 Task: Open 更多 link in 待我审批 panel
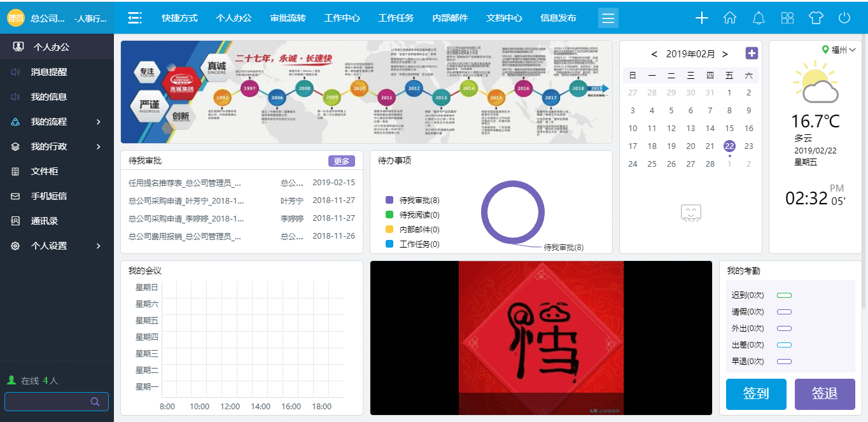tap(342, 161)
